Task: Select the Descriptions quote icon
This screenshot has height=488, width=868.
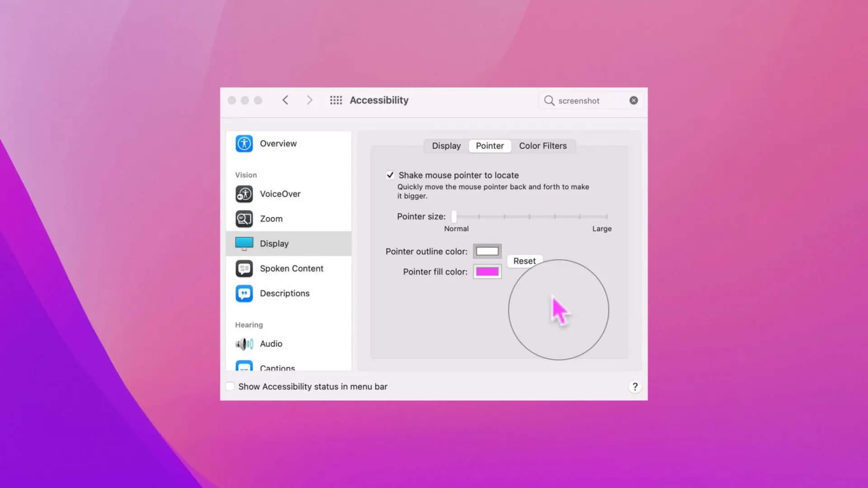Action: click(244, 293)
